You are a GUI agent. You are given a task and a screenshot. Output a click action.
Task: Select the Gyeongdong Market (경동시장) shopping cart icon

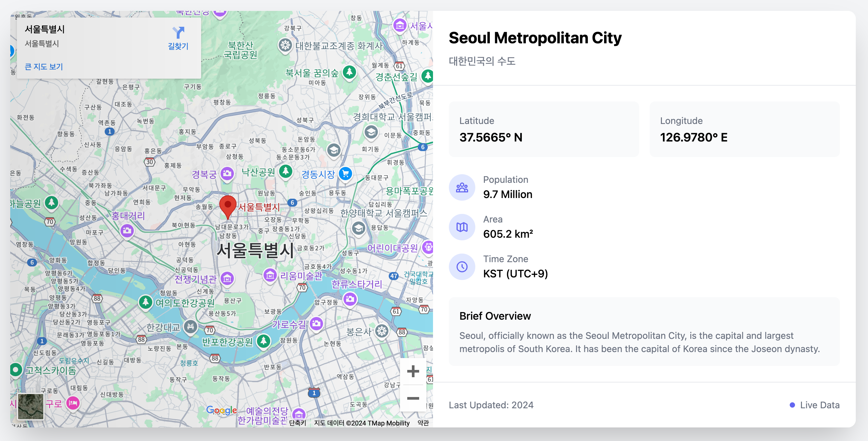[345, 174]
